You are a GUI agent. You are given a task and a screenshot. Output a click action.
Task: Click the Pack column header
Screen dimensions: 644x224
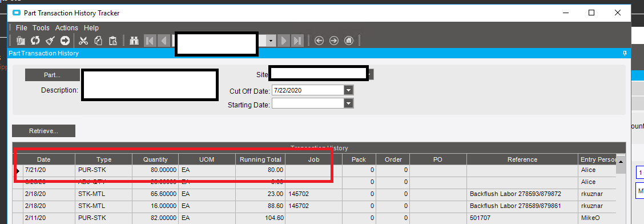pyautogui.click(x=359, y=159)
